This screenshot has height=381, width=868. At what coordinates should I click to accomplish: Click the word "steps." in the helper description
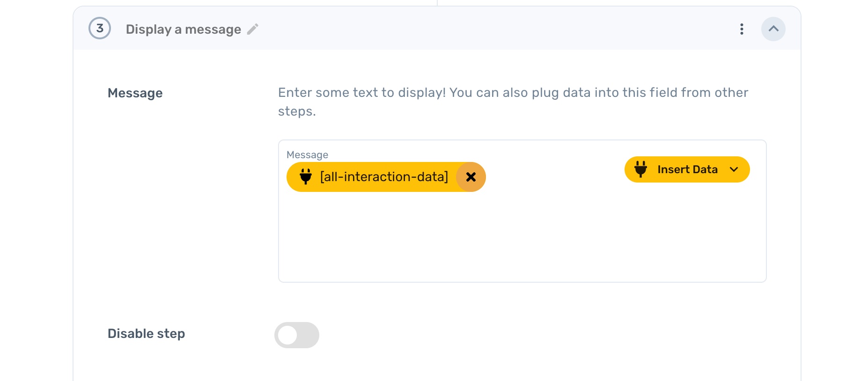click(x=297, y=111)
